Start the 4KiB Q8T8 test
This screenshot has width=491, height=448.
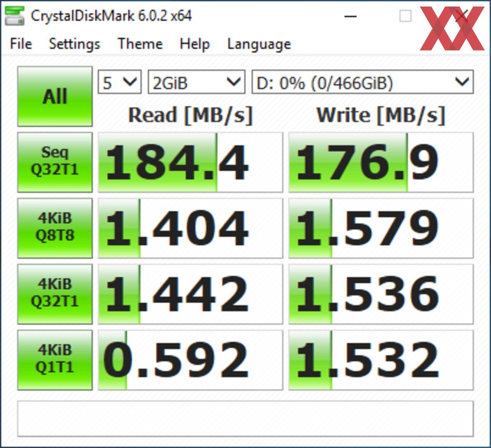point(55,228)
